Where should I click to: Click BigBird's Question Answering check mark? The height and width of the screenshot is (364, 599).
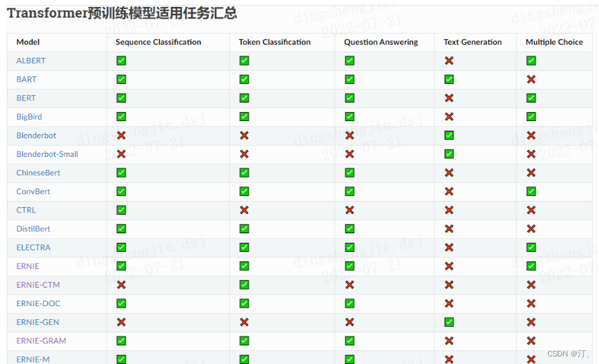[350, 116]
